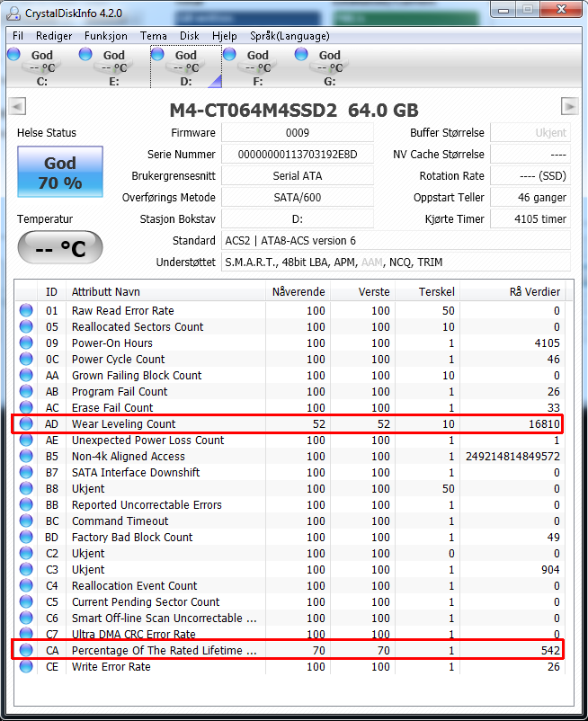Open the Tema menu
The image size is (588, 721).
[153, 36]
